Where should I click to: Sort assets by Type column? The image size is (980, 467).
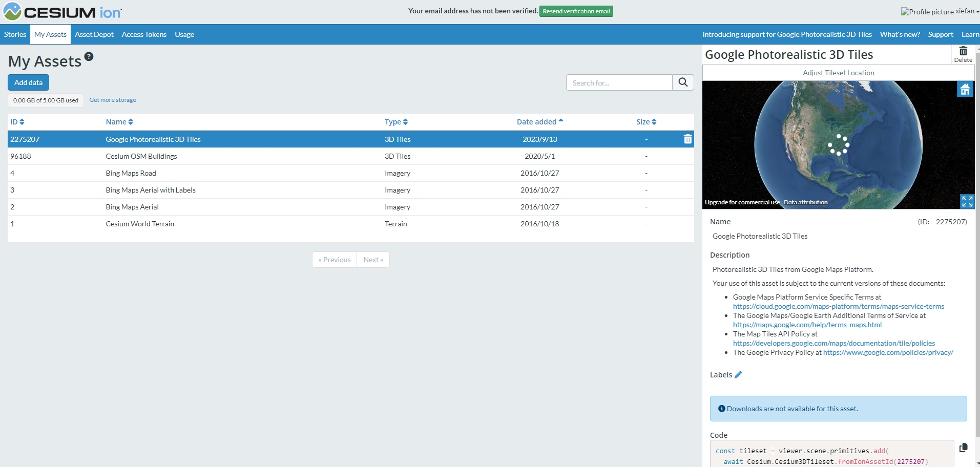point(396,122)
